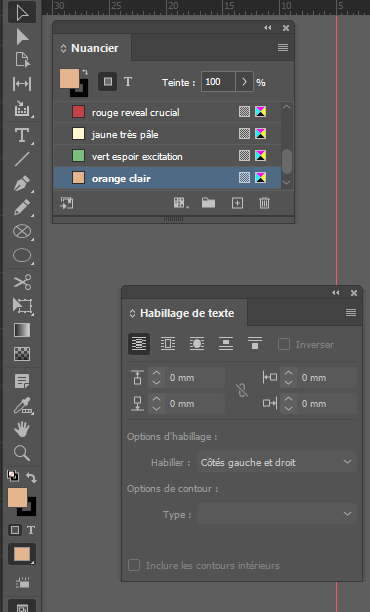Toolbar formatting affects text T button

coord(31,530)
